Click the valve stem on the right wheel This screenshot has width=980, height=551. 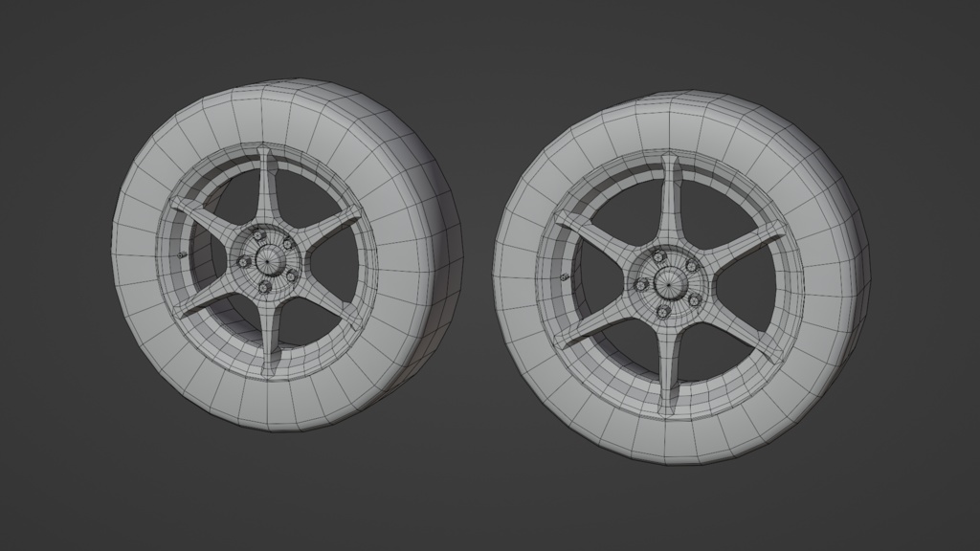click(565, 276)
